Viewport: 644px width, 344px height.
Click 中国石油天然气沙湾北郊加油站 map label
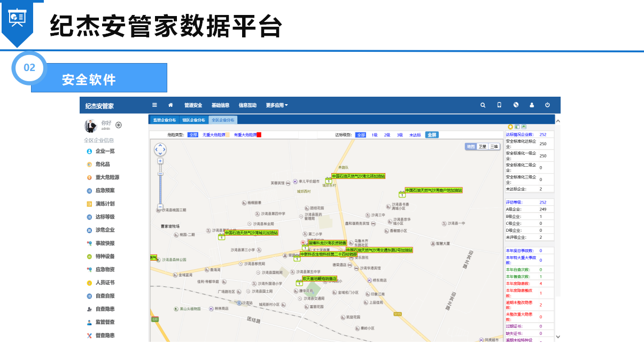[x=358, y=176]
